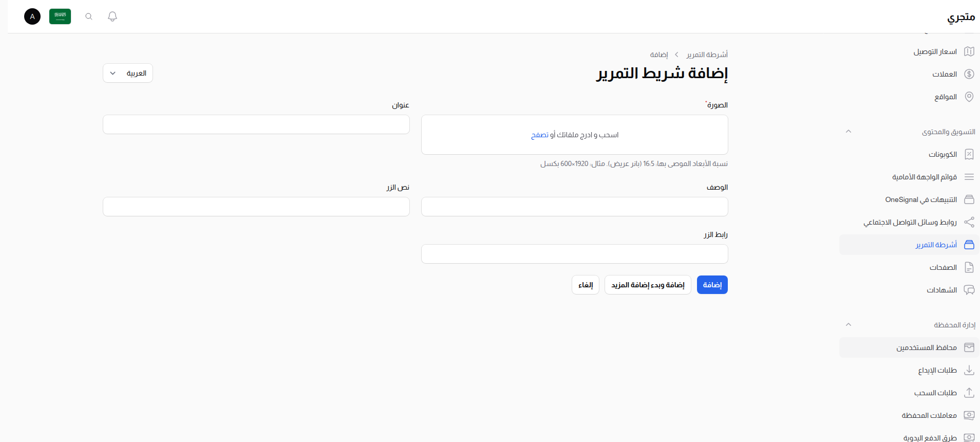Viewport: 980px width, 442px height.
Task: Select the coupons (الكوبونات) sidebar icon
Action: coord(970,154)
